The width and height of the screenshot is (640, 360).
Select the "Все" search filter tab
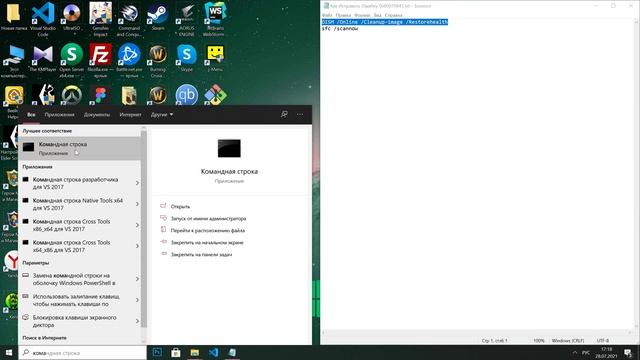coord(31,115)
